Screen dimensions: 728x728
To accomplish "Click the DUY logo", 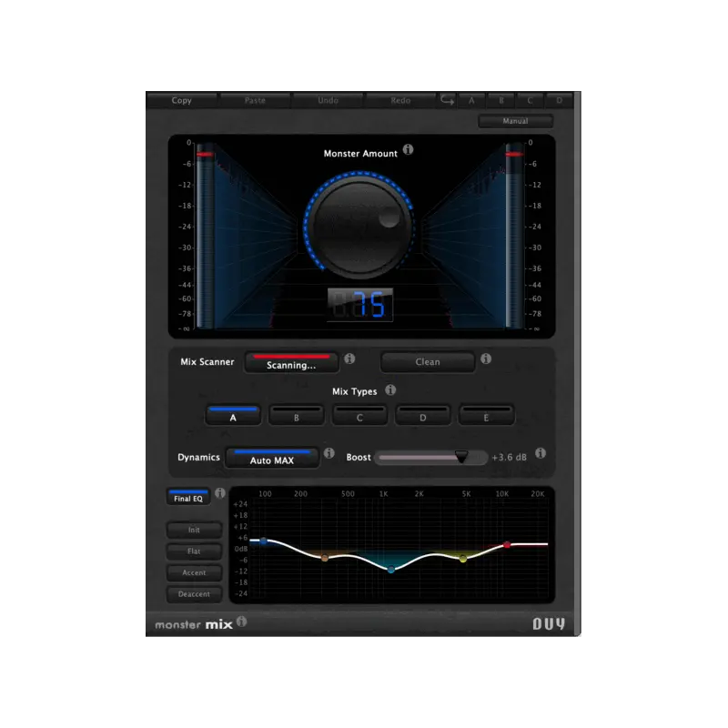I will (549, 623).
